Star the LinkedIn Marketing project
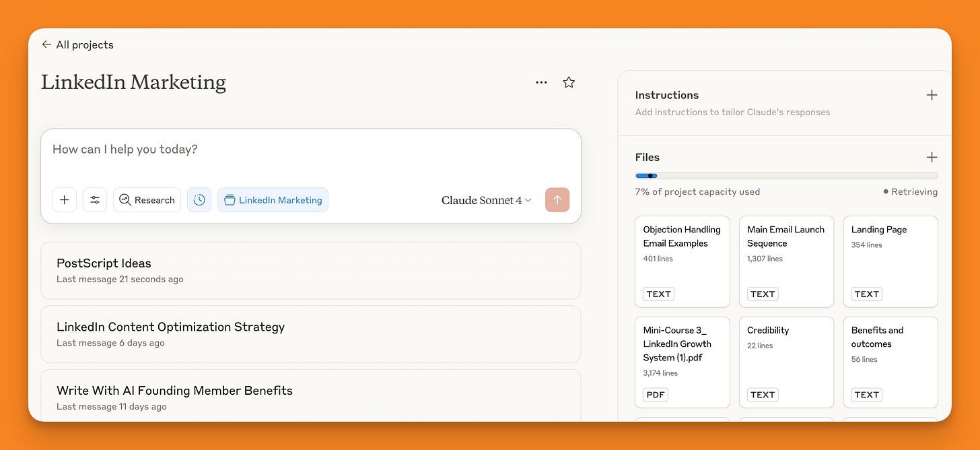Image resolution: width=980 pixels, height=450 pixels. [569, 82]
